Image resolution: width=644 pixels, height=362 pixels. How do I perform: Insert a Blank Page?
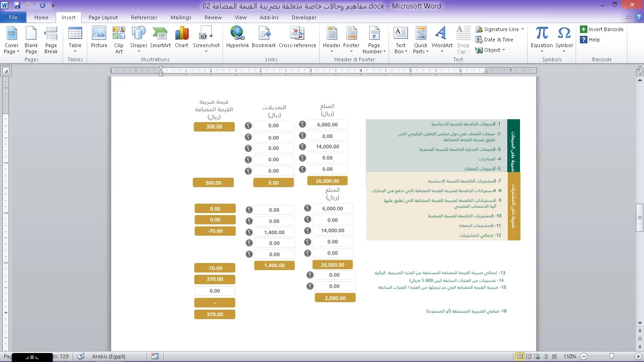(31, 40)
